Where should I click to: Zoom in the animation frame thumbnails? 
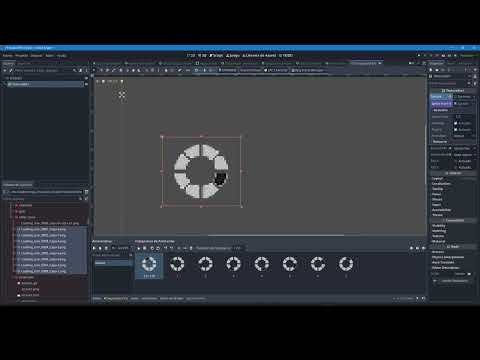click(x=423, y=248)
